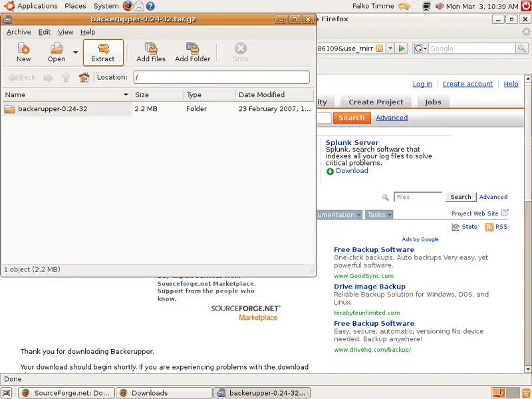Click the Date Modified column header
The width and height of the screenshot is (532, 399).
click(x=275, y=94)
